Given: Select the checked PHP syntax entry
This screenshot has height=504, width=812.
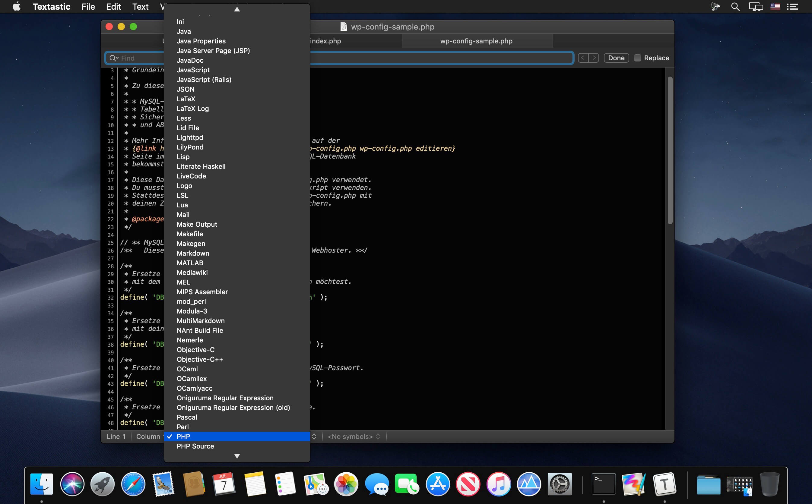Looking at the screenshot, I should pos(237,436).
